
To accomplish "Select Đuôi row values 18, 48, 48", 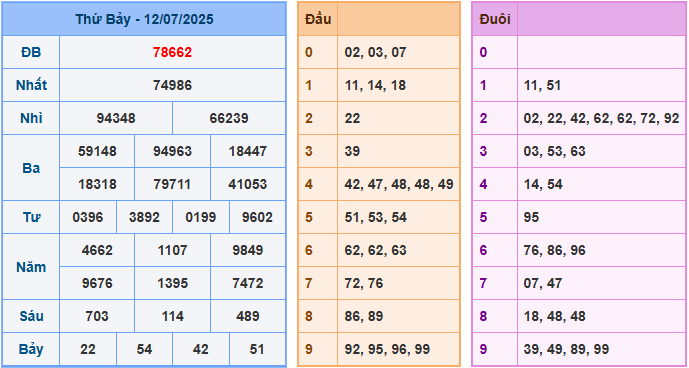I will click(x=554, y=316).
